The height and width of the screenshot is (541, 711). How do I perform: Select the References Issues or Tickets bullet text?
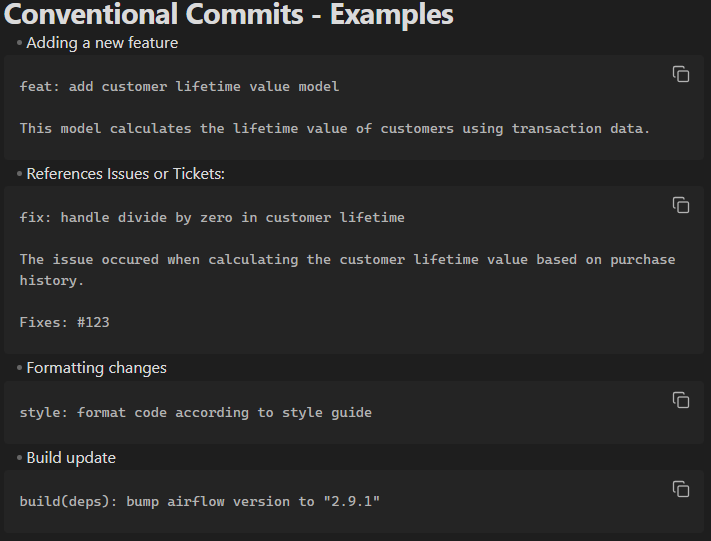pyautogui.click(x=126, y=174)
